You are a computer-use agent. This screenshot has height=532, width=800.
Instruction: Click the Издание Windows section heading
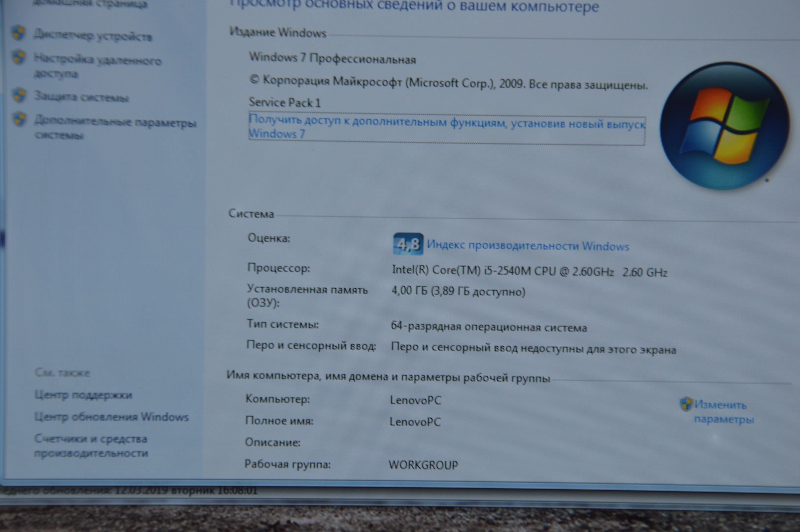[278, 33]
